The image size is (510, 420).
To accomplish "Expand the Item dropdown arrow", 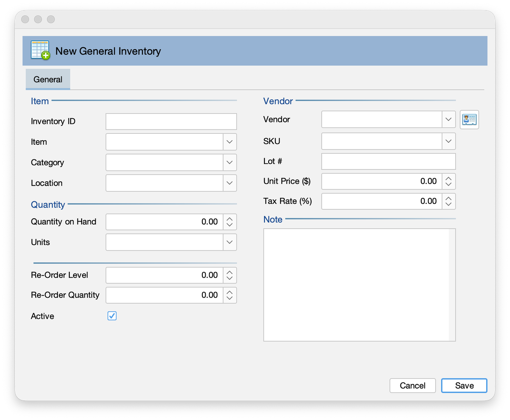I will 229,142.
